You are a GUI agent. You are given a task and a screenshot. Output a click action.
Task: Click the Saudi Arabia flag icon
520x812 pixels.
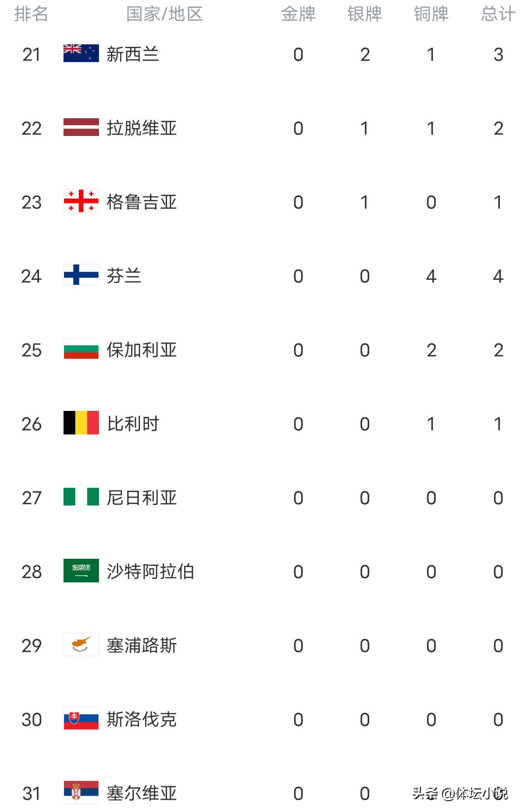[x=81, y=571]
